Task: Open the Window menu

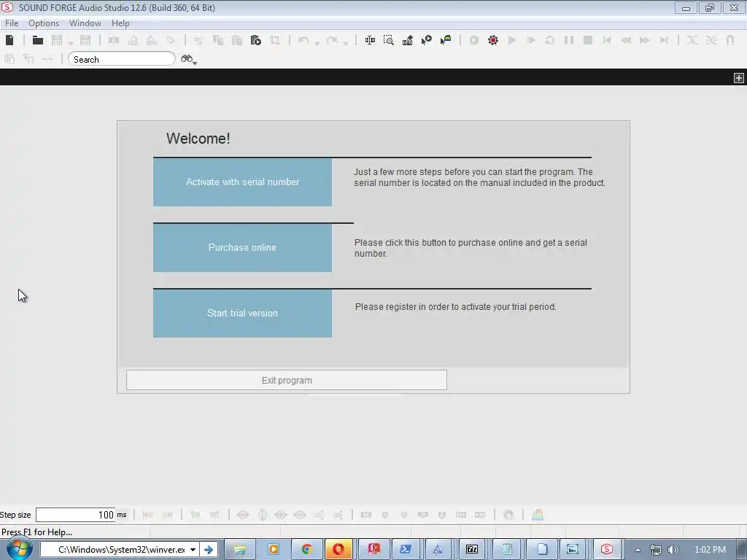Action: coord(85,23)
